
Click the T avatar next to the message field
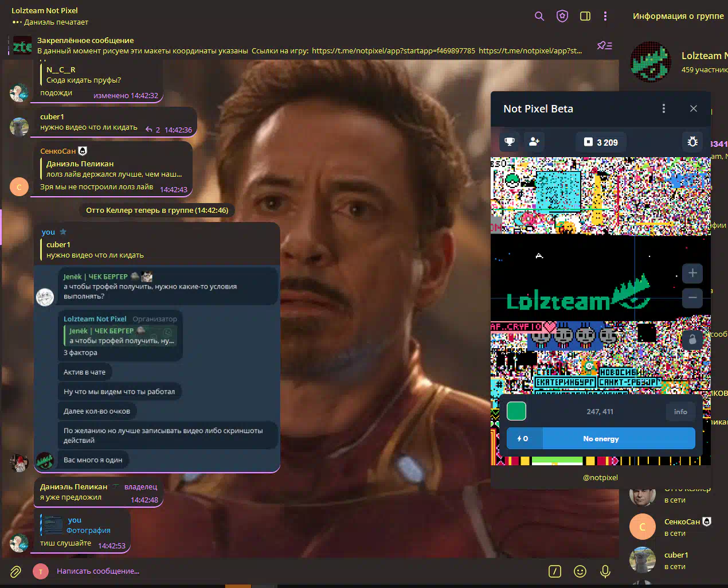(x=41, y=571)
